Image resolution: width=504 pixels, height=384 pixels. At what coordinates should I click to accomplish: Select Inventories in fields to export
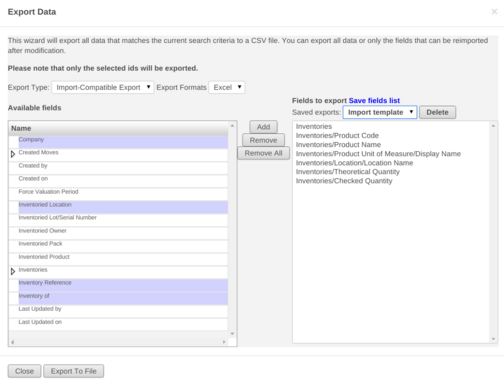tap(314, 126)
